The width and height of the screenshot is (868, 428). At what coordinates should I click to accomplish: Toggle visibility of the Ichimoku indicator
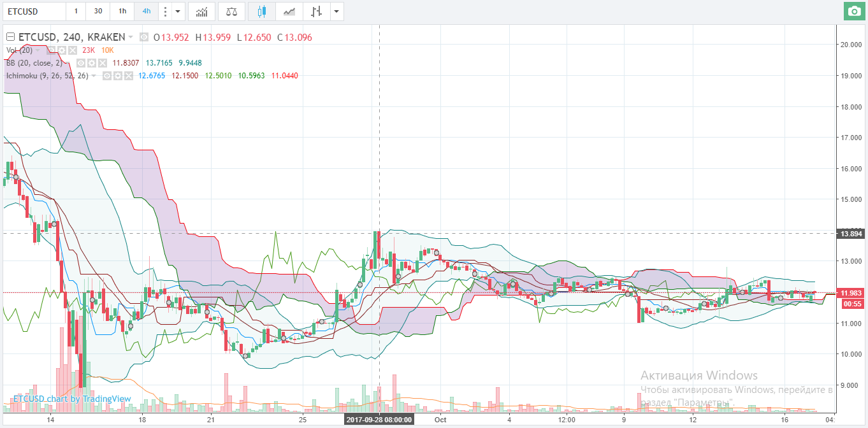(x=107, y=76)
